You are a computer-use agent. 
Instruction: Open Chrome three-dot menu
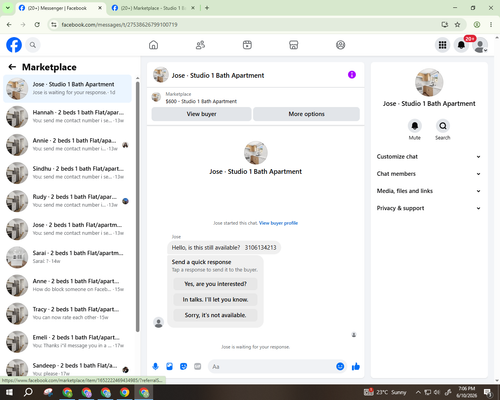[x=491, y=24]
